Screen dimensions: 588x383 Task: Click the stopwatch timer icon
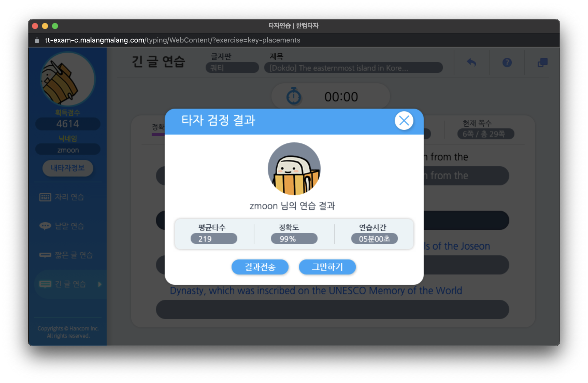(294, 96)
